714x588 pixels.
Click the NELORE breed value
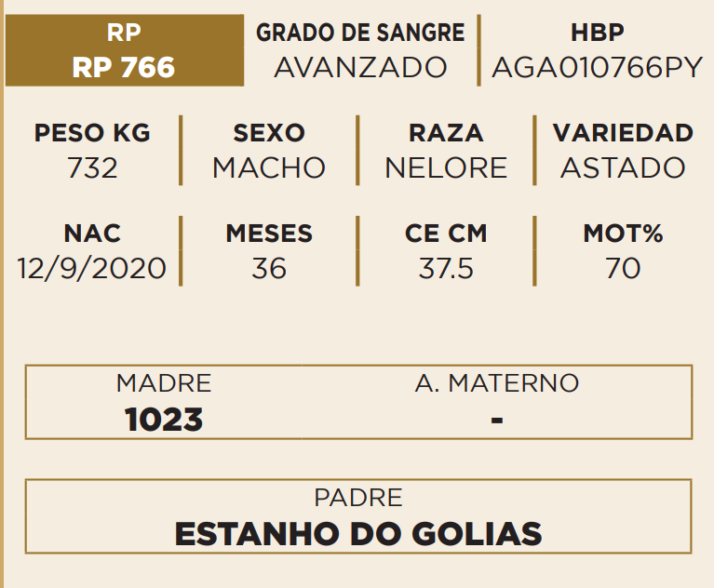(x=446, y=168)
